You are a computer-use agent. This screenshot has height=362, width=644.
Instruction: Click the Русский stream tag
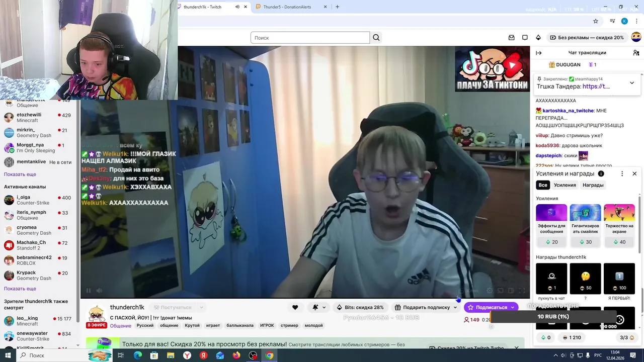tap(145, 325)
